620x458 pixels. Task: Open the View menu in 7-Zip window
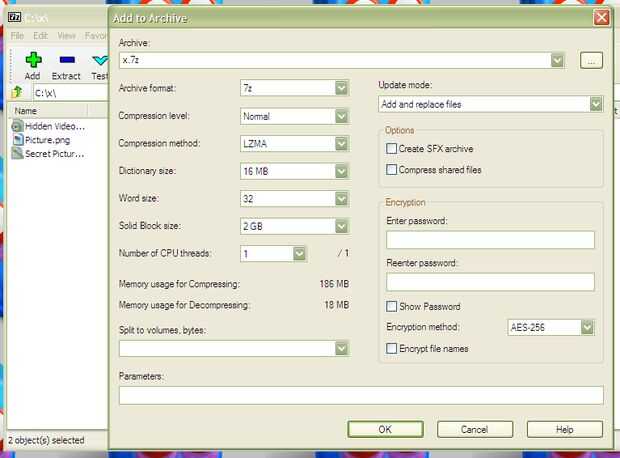click(x=66, y=36)
